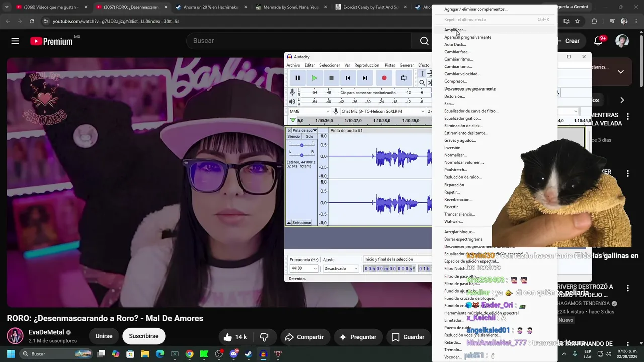Click the YouTube Buscar search field

click(x=300, y=41)
